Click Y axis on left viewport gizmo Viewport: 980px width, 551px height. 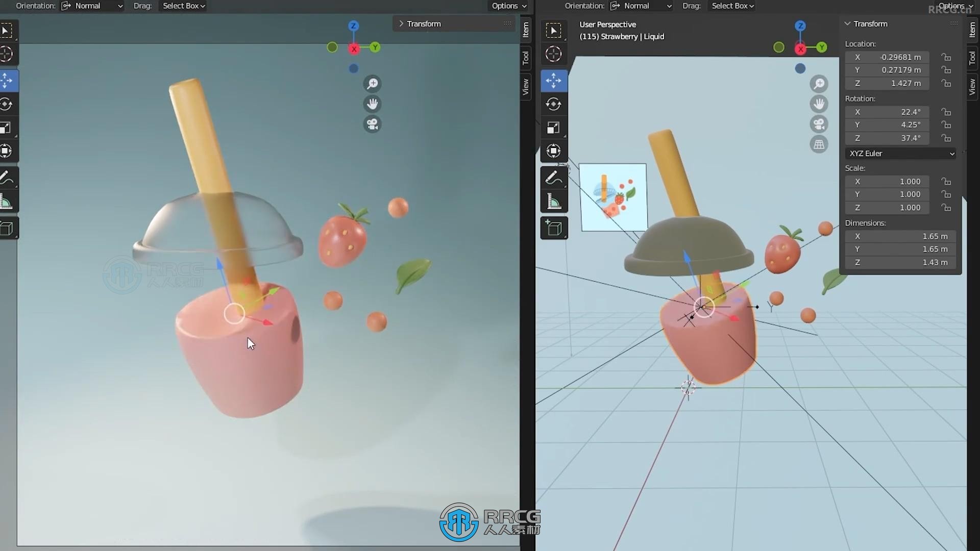(x=375, y=47)
